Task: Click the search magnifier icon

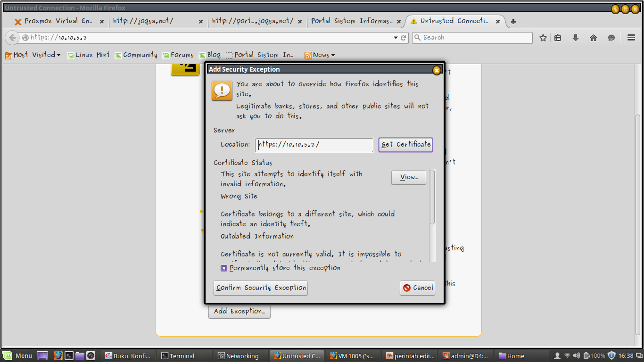Action: pyautogui.click(x=417, y=38)
